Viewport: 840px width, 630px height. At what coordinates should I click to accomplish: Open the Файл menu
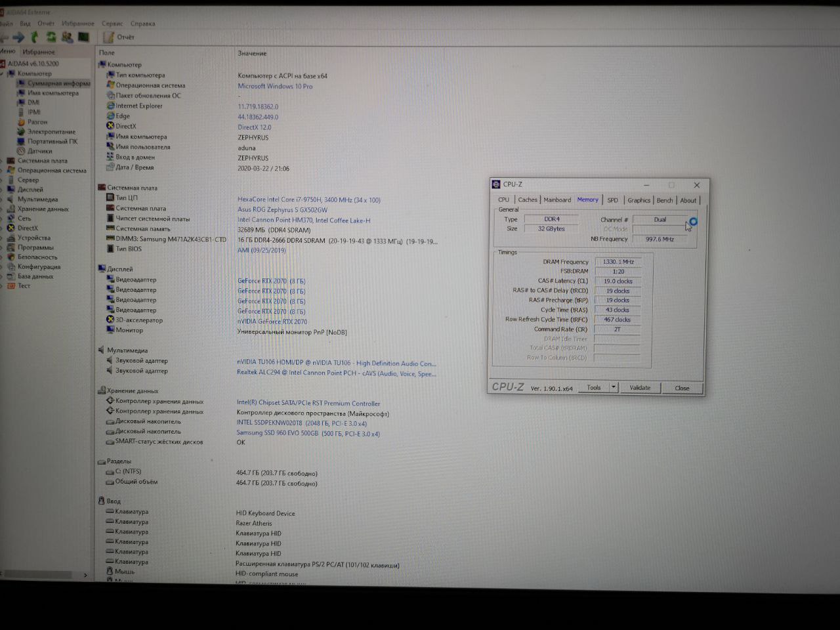tap(7, 24)
